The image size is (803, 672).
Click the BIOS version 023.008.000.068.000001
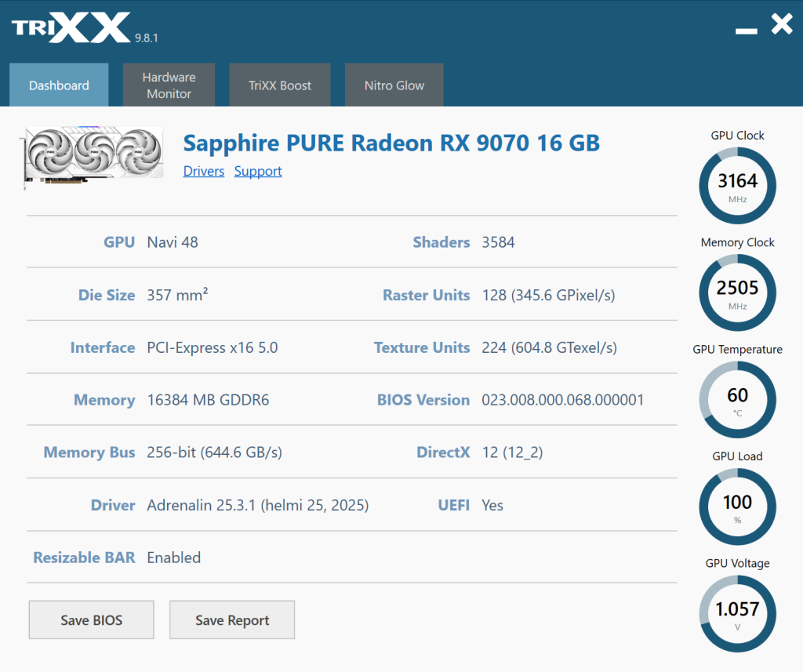pos(563,399)
